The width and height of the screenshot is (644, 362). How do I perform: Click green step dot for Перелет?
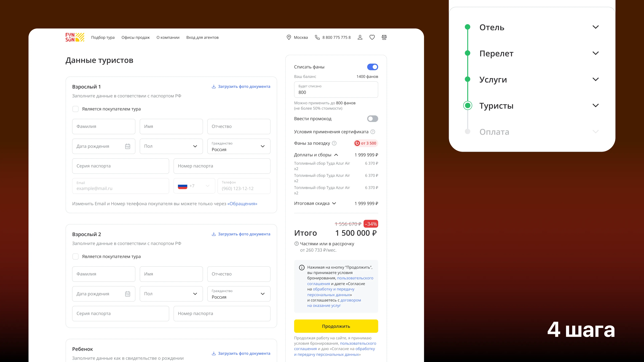point(468,53)
